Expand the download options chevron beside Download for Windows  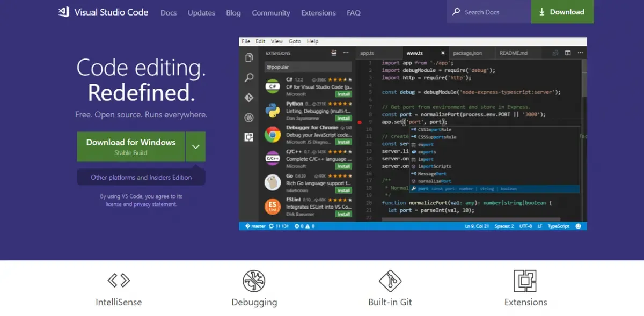[x=195, y=146]
